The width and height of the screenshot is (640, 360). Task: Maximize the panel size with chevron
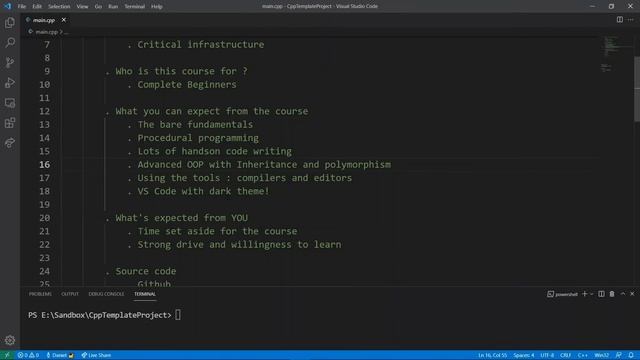(623, 294)
